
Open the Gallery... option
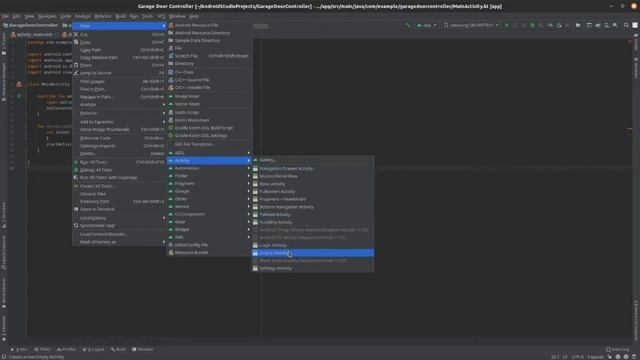point(313,160)
